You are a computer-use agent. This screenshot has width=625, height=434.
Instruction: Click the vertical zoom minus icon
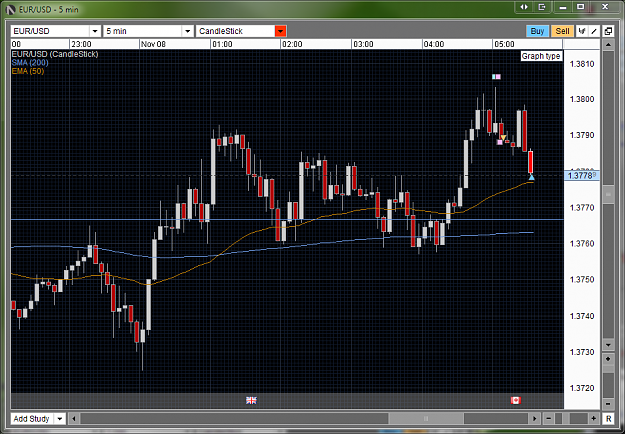pos(608,404)
